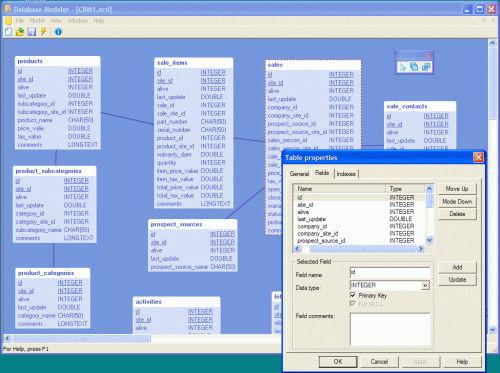
Task: Close the Table properties dialog with X
Action: pos(478,157)
